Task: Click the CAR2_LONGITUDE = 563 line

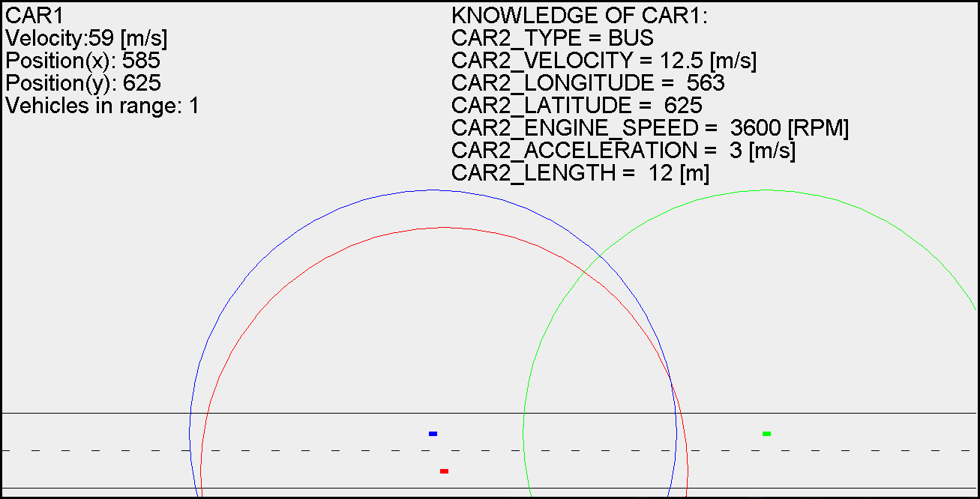Action: tap(588, 83)
